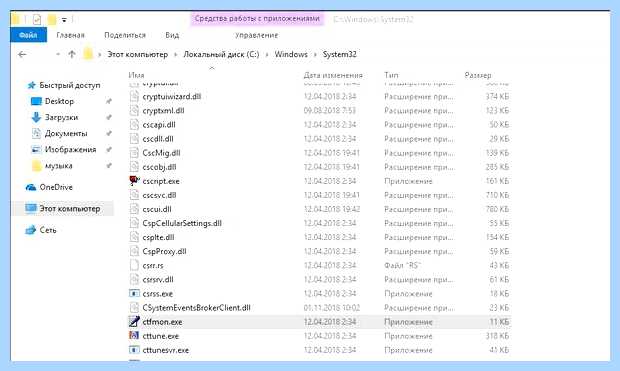Click Этот компьютер in address bar
This screenshot has width=620, height=371.
click(x=138, y=55)
